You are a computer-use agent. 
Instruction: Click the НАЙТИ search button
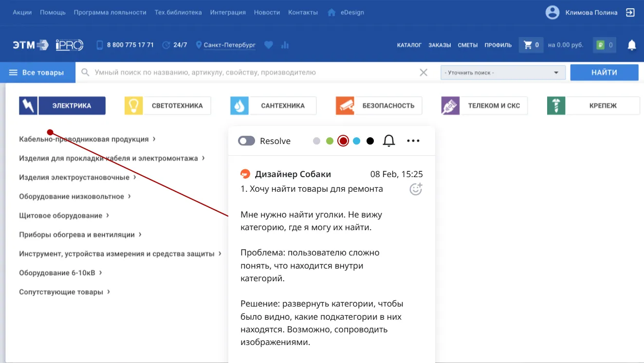click(x=604, y=72)
